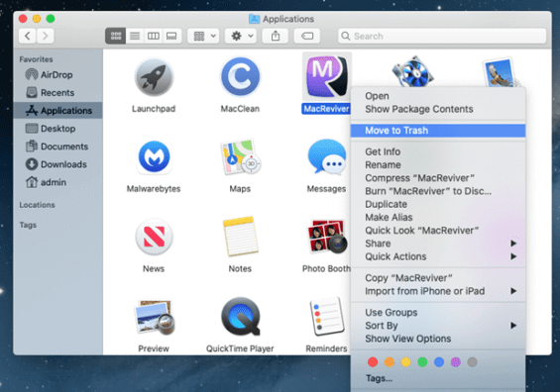Expand the Sort By submenu

(438, 326)
